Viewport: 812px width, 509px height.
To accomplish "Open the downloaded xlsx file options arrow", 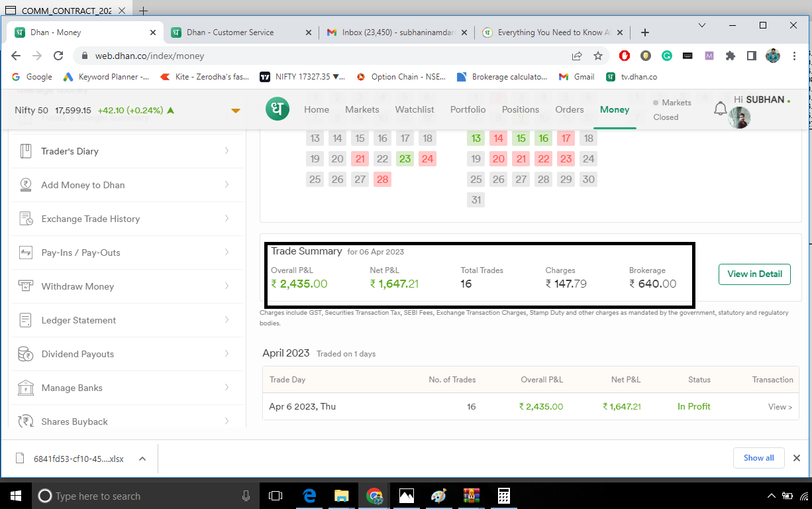I will pyautogui.click(x=142, y=458).
